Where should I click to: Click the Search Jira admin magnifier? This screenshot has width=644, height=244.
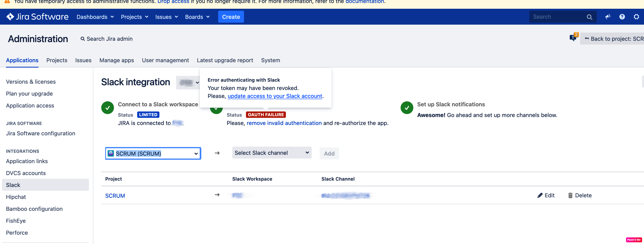point(83,39)
